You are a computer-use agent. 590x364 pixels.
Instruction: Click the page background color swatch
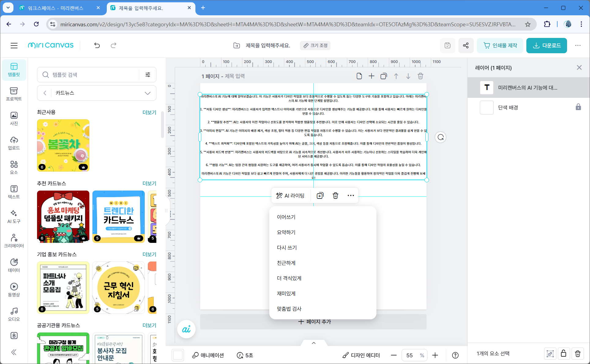click(178, 355)
